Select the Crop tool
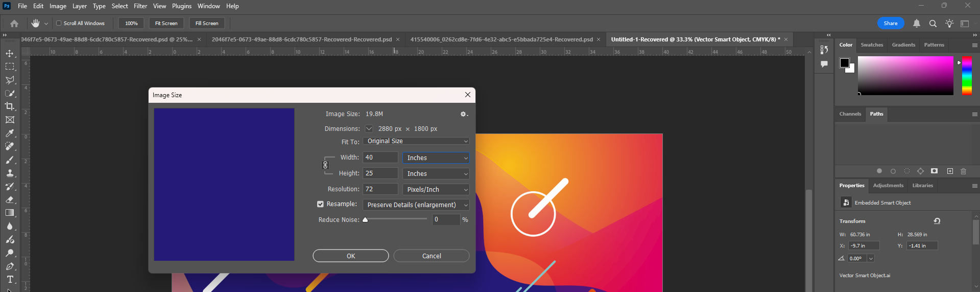This screenshot has height=292, width=980. [10, 106]
